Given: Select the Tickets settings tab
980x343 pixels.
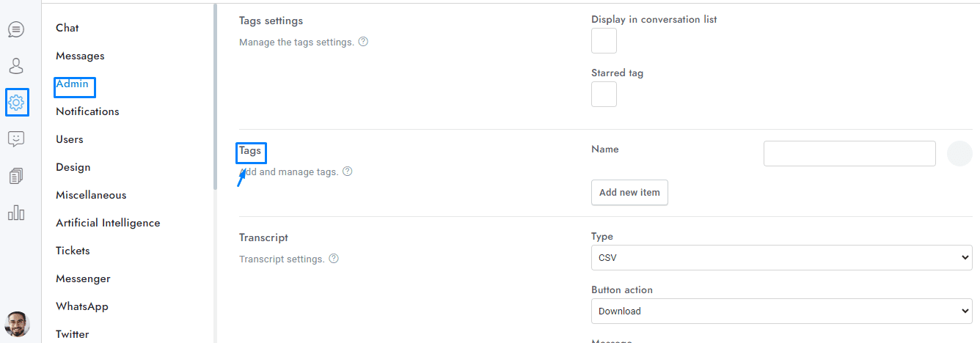Looking at the screenshot, I should [x=73, y=251].
